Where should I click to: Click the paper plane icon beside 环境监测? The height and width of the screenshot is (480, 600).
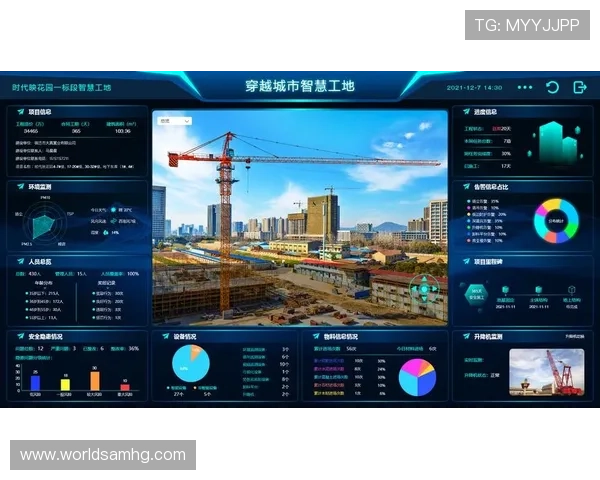pos(20,186)
